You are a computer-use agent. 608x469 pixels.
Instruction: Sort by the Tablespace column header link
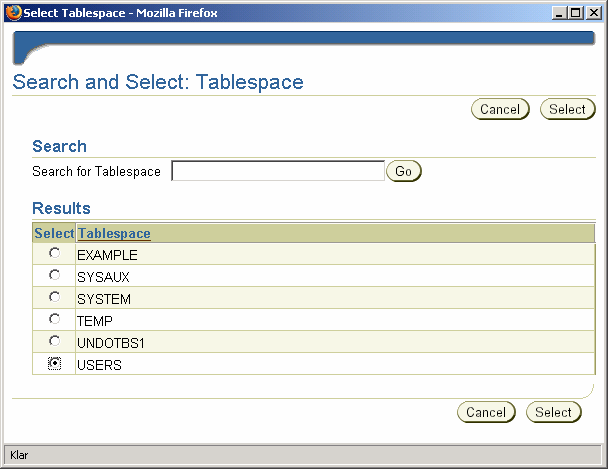pos(114,233)
